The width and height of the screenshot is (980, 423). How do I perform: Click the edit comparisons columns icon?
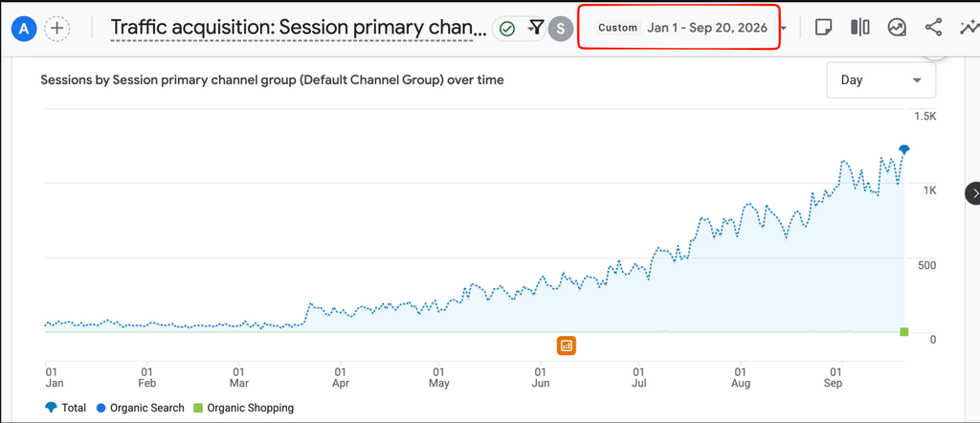click(x=860, y=28)
